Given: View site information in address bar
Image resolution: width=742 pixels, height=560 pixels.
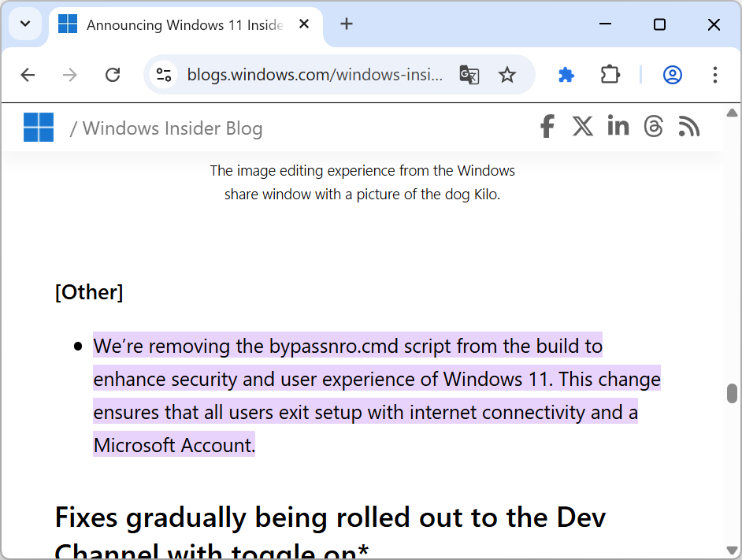Looking at the screenshot, I should coord(164,75).
